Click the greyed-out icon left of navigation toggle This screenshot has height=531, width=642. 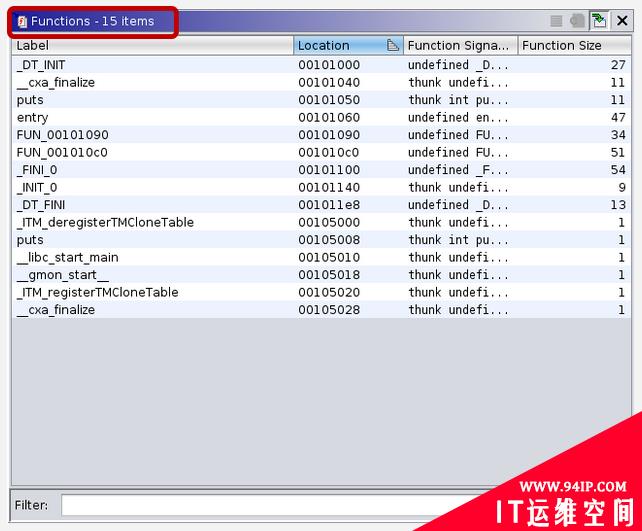[577, 20]
